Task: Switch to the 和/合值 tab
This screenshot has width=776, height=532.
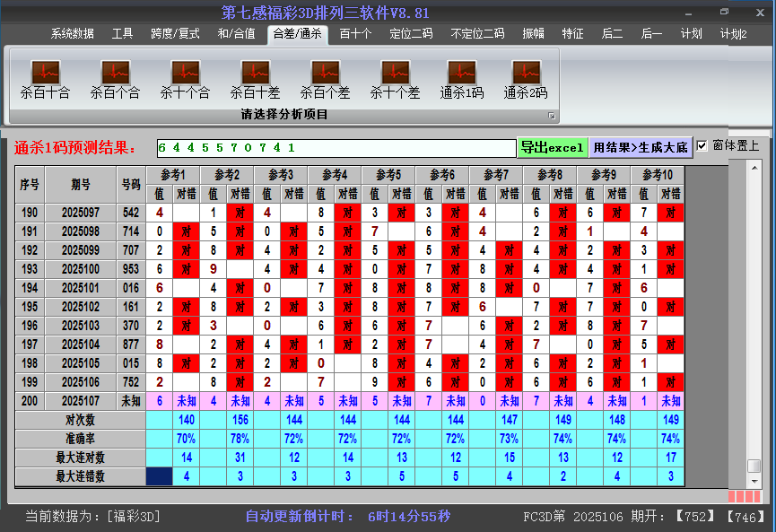Action: click(237, 34)
